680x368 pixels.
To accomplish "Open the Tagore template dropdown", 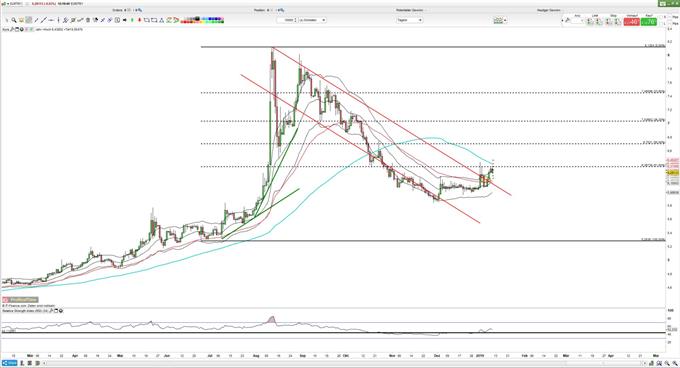I will [x=409, y=20].
